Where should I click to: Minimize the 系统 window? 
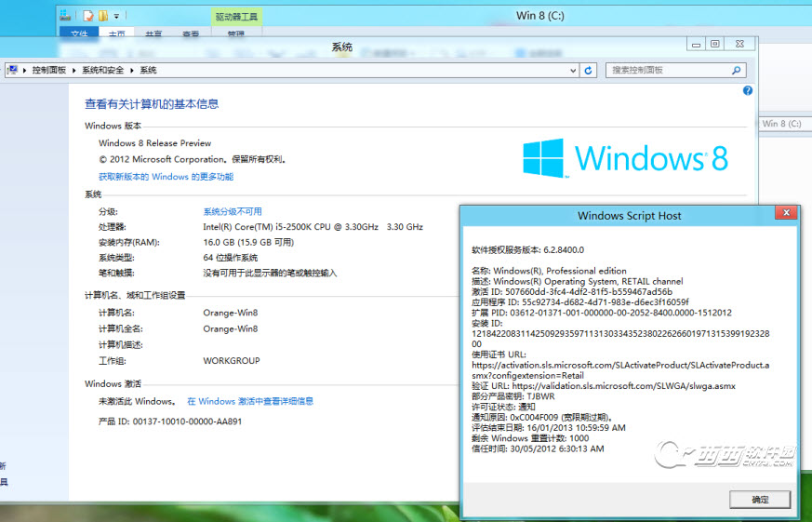696,45
